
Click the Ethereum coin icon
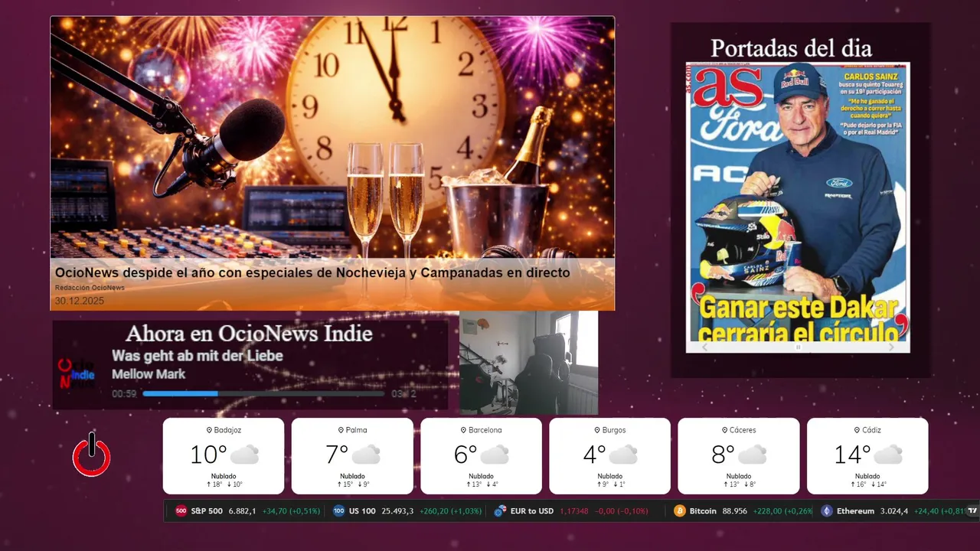(827, 511)
